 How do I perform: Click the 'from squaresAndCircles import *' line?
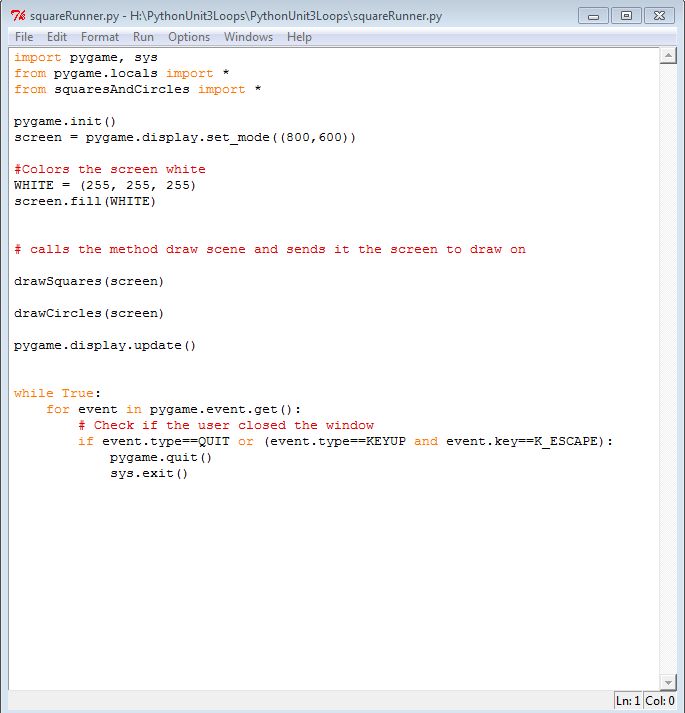click(137, 90)
